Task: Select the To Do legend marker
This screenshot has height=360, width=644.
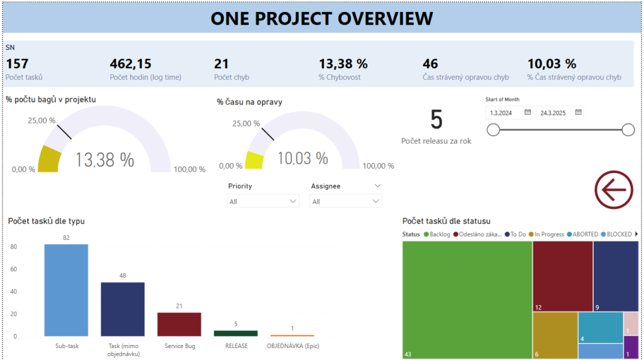Action: (x=507, y=234)
